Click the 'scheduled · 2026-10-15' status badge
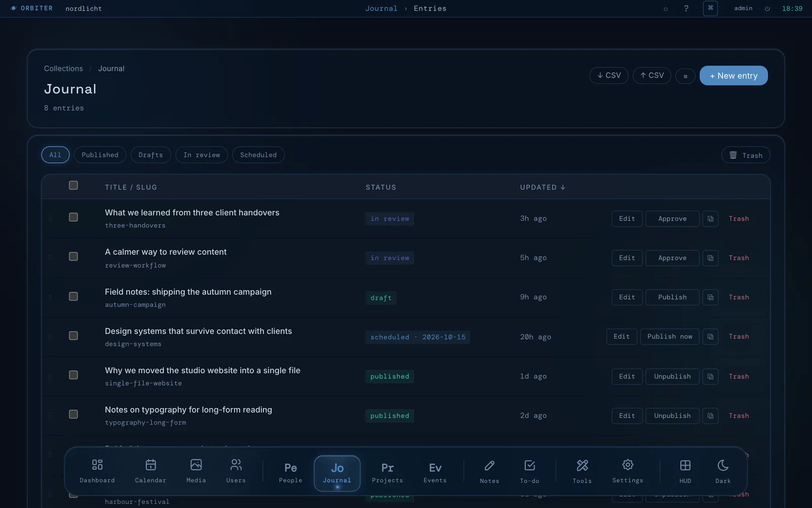Image resolution: width=812 pixels, height=508 pixels. tap(418, 337)
